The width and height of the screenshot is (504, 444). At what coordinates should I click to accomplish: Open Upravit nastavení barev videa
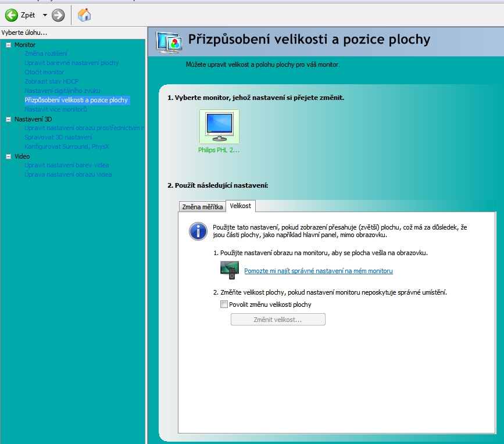(66, 165)
